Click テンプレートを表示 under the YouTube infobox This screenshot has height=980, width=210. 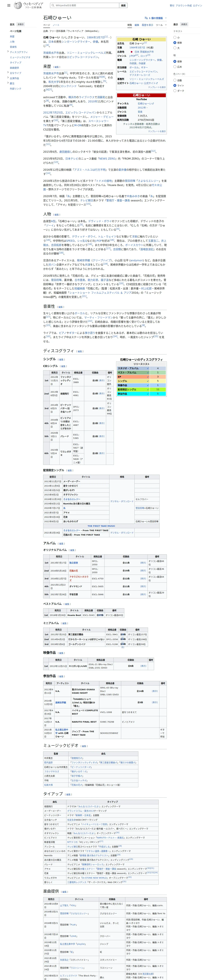click(x=157, y=131)
